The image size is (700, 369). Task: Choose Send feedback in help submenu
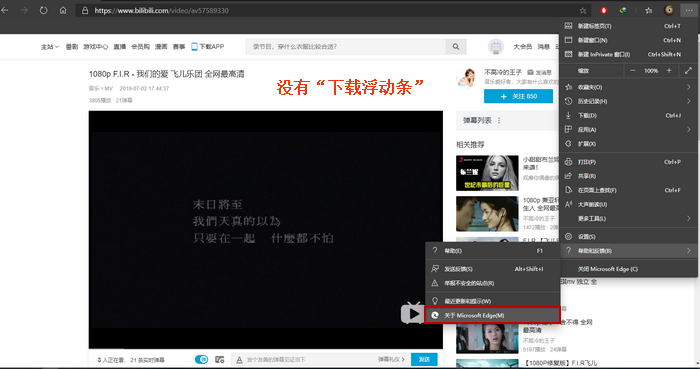point(492,269)
